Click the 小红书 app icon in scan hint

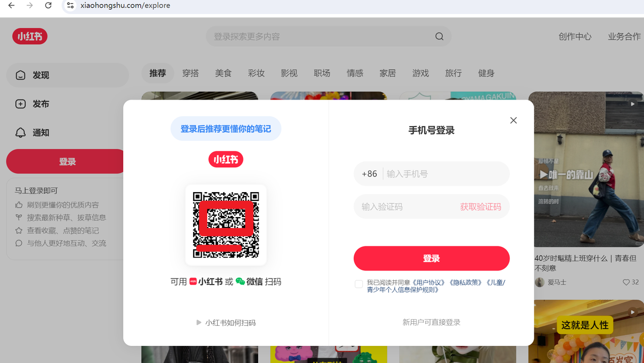[193, 282]
